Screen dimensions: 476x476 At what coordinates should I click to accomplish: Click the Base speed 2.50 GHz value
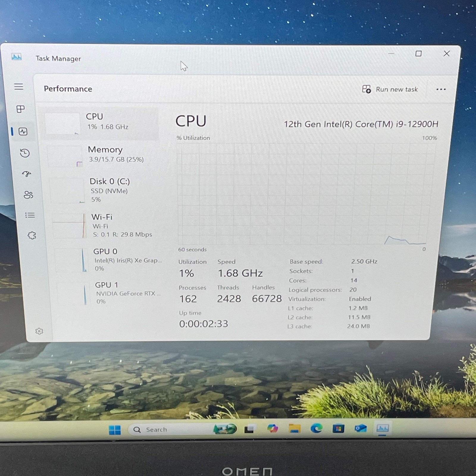[364, 262]
